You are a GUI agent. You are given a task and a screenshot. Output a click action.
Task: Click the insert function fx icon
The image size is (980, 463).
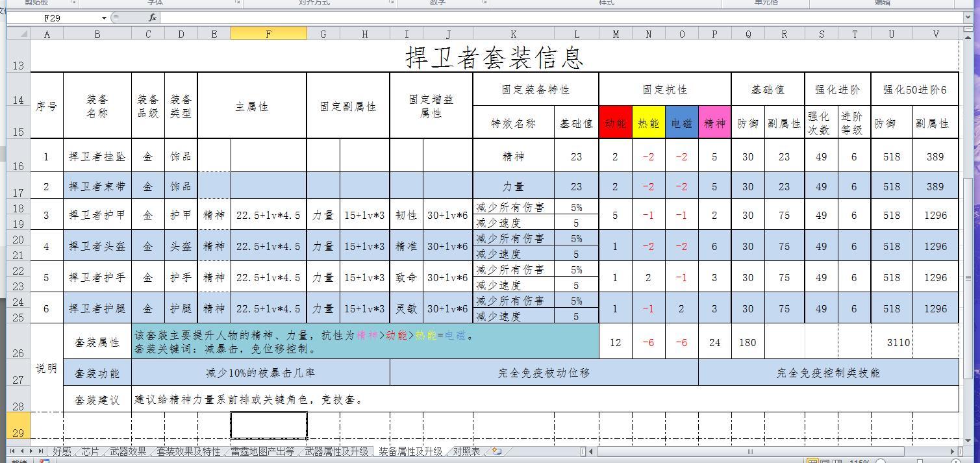(x=153, y=18)
